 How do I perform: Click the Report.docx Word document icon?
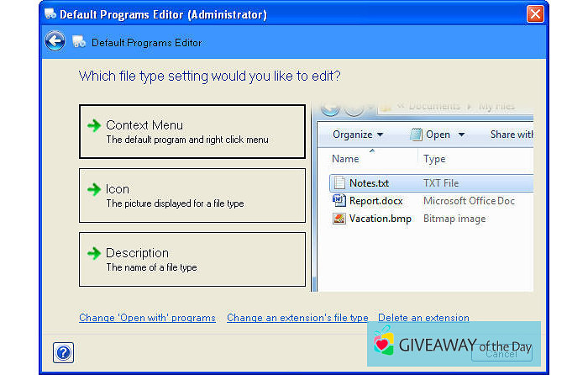(x=339, y=200)
